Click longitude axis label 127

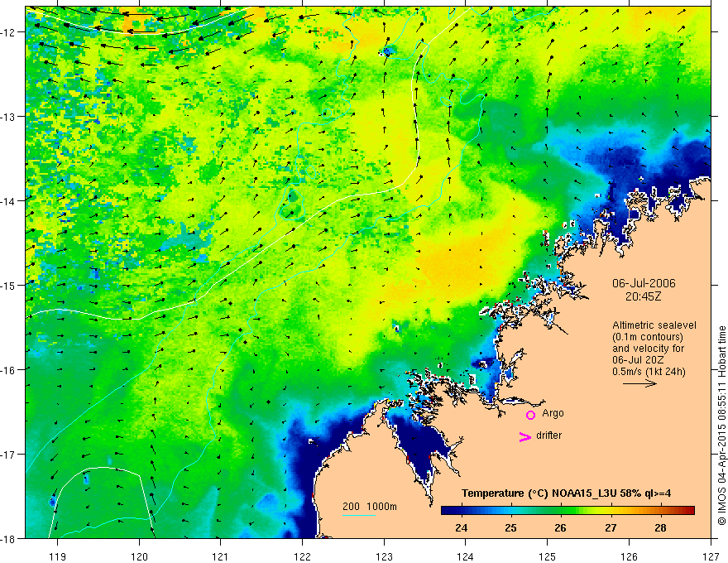click(x=711, y=556)
